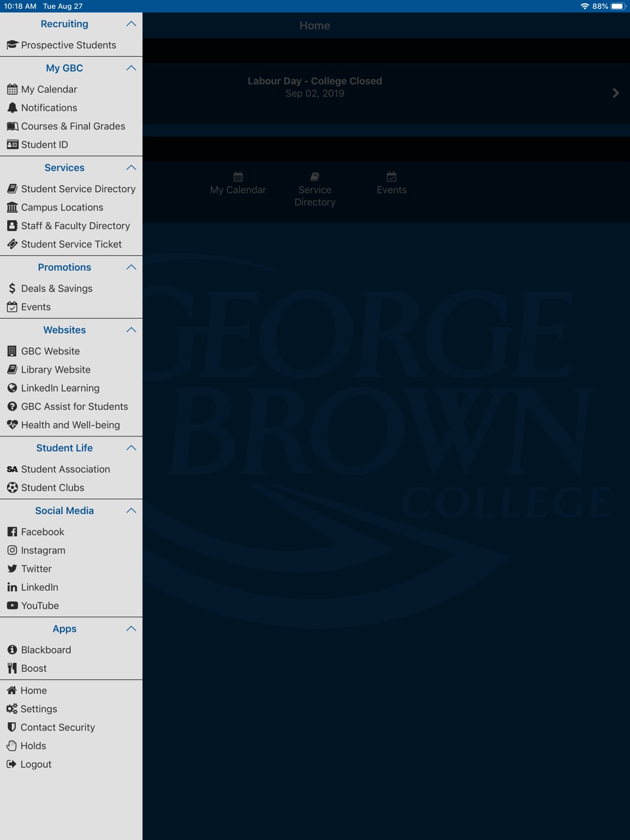Viewport: 630px width, 840px height.
Task: Open My Calendar calendar icon in sidebar
Action: 12,89
